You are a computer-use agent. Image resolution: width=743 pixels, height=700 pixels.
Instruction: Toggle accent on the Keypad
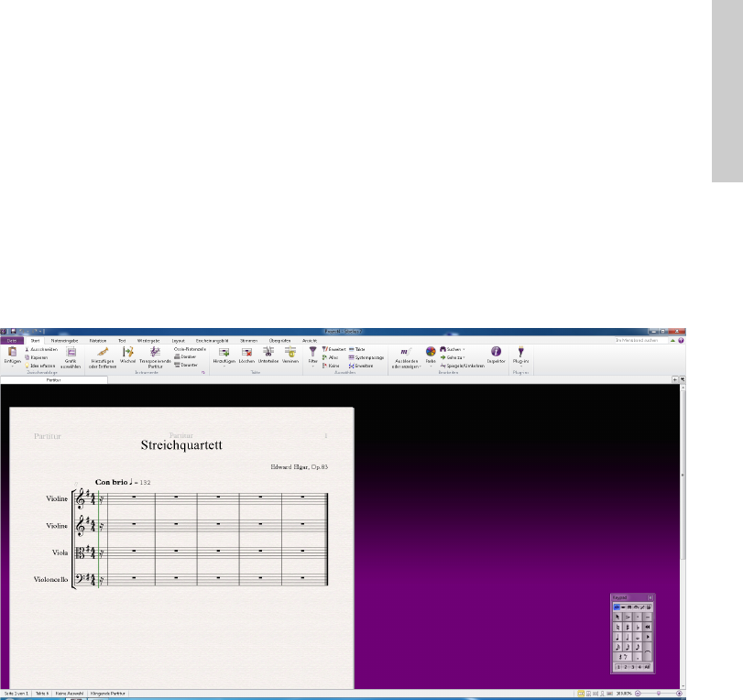pyautogui.click(x=628, y=617)
